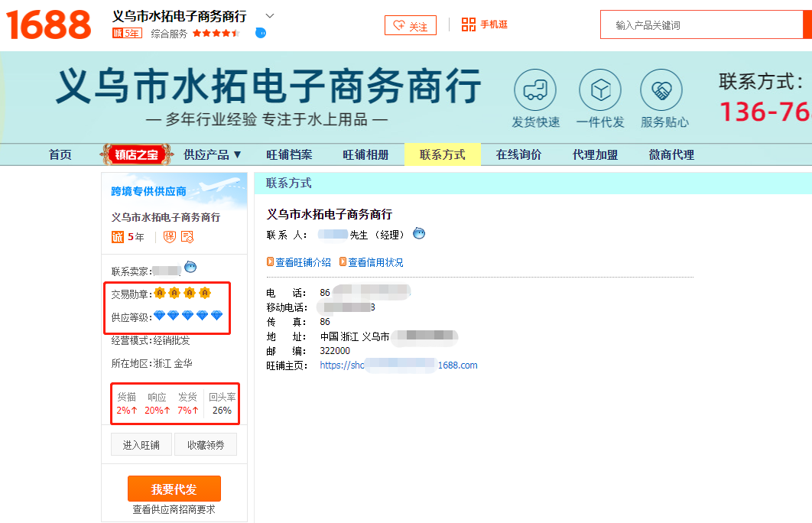Open the 查看供应商招商要求 link
Viewport: 812px width, 523px height.
[x=174, y=509]
